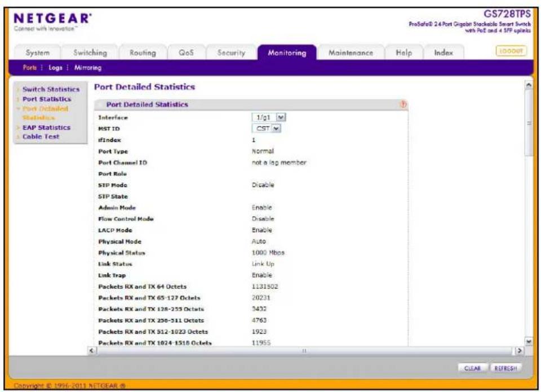
Task: Open the MST ID dropdown showing CST
Action: click(267, 128)
